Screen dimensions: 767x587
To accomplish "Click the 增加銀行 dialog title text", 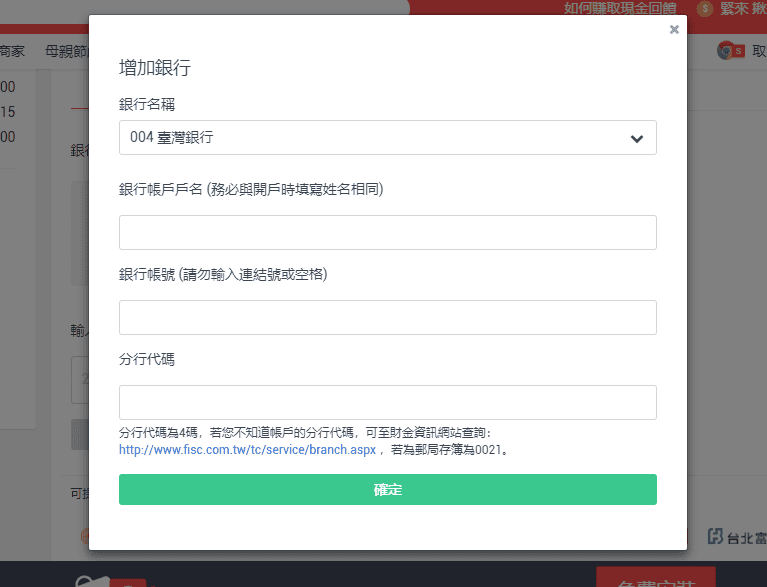I will coord(155,68).
